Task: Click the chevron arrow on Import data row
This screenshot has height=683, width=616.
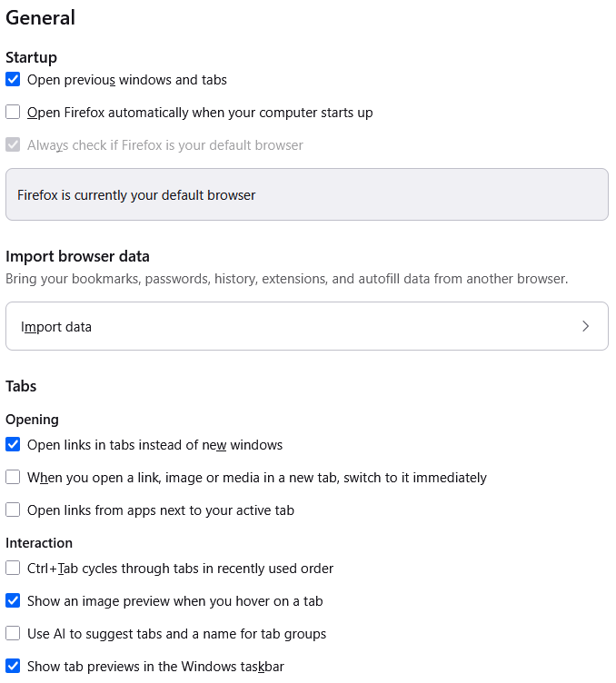Action: pyautogui.click(x=585, y=327)
